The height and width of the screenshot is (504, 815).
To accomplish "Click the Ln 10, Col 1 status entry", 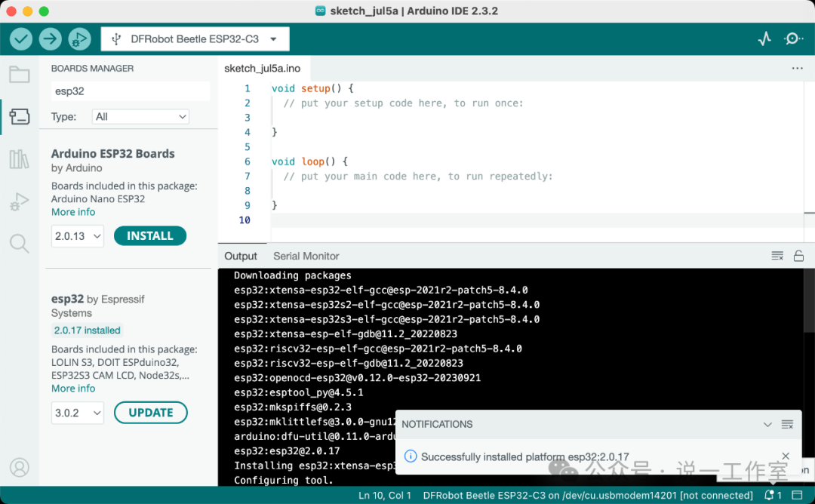I will point(385,496).
